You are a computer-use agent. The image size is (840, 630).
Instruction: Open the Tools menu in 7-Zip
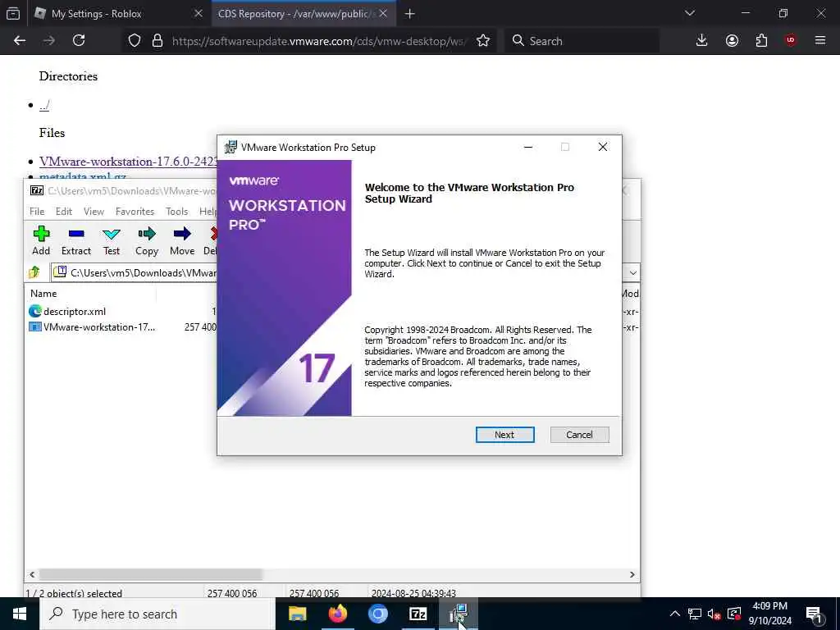177,212
